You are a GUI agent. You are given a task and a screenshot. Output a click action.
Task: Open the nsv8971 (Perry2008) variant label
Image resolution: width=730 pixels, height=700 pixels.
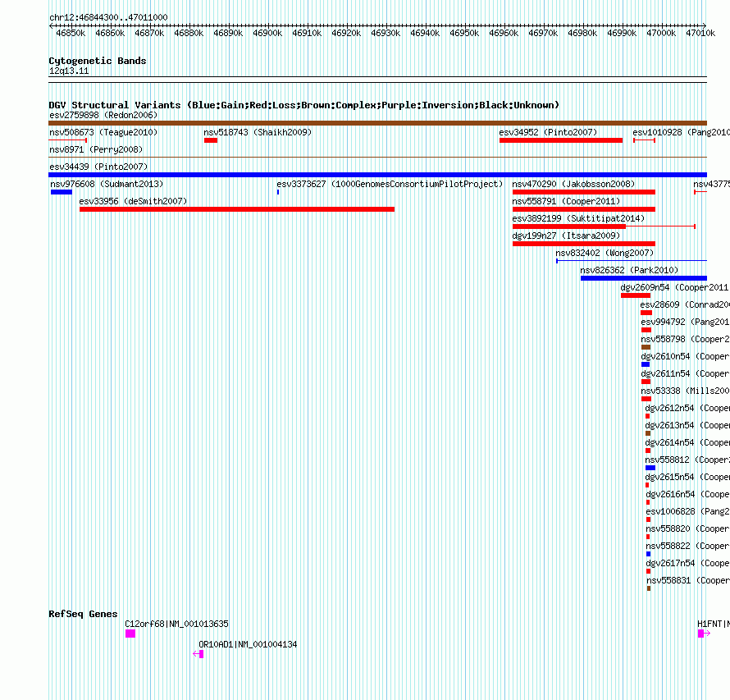[x=96, y=149]
